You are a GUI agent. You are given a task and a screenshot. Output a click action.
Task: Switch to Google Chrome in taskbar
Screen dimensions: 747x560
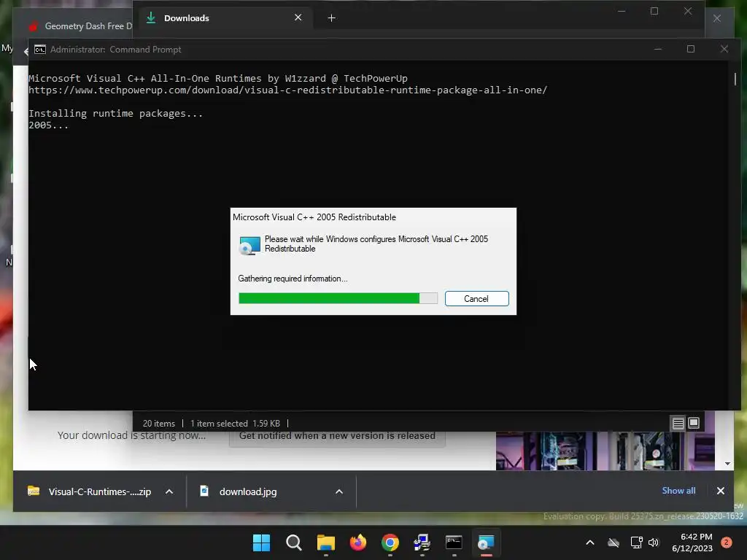tap(390, 542)
